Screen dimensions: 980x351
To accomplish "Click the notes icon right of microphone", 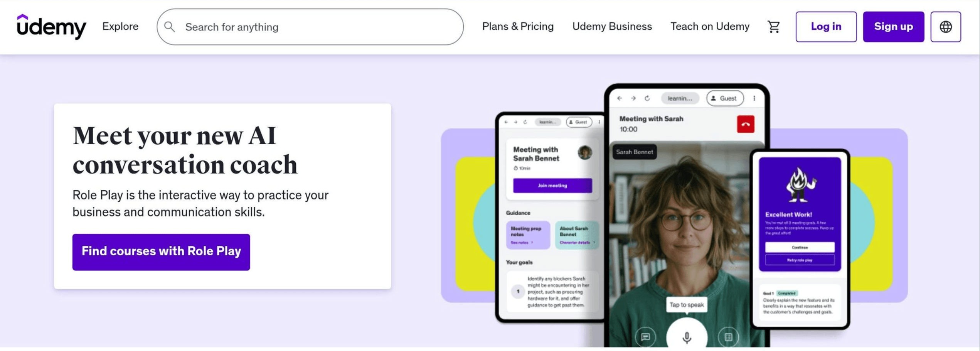I will click(x=728, y=337).
